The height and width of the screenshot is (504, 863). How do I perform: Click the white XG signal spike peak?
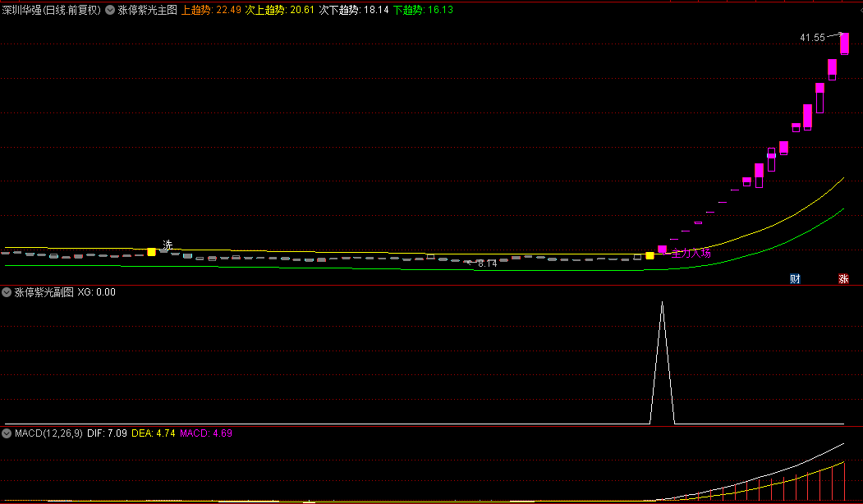(x=662, y=304)
